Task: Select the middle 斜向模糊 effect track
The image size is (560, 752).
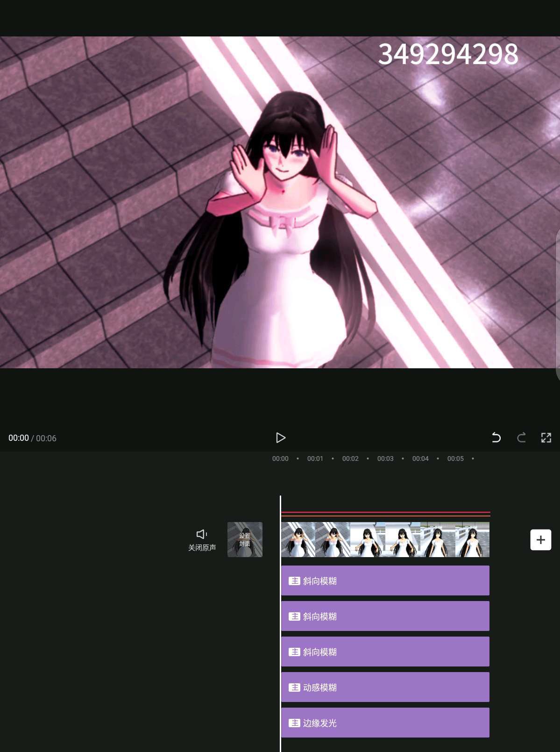Action: 385,616
